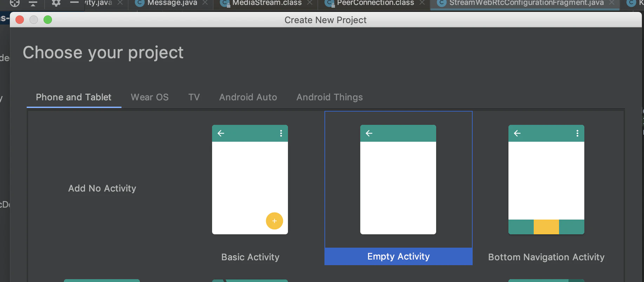The height and width of the screenshot is (282, 644).
Task: Click the Empty Activity label
Action: point(399,256)
